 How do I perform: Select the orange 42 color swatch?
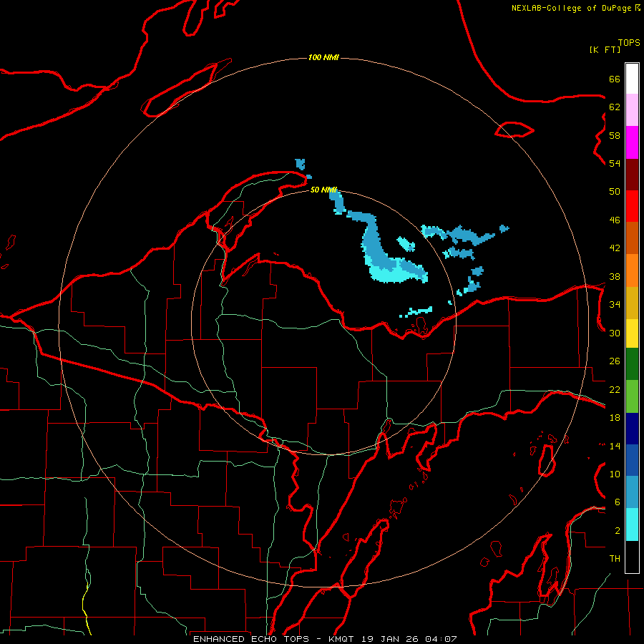[632, 270]
